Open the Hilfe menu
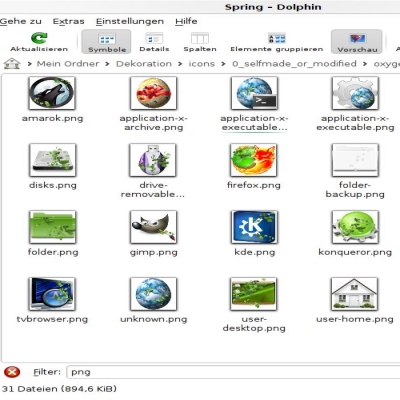This screenshot has height=400, width=400. point(186,21)
